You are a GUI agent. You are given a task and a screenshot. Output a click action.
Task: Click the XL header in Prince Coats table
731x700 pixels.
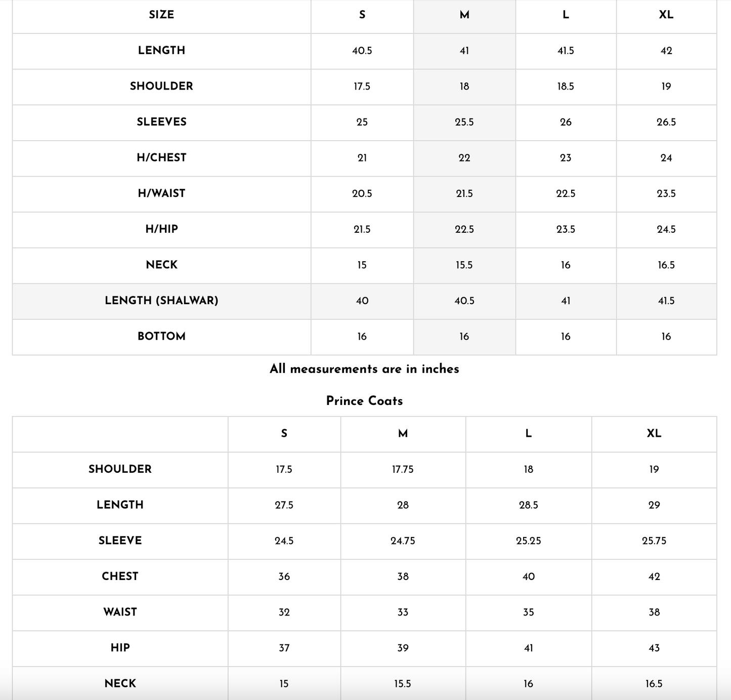(x=654, y=433)
